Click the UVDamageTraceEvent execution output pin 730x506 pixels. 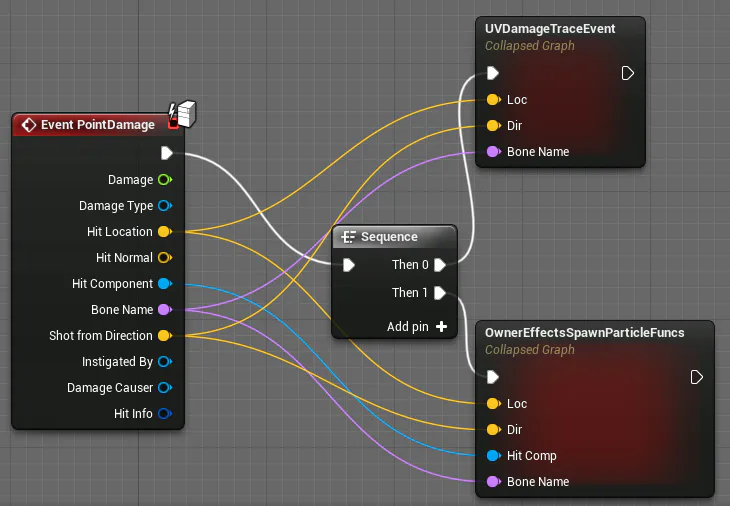coord(628,73)
